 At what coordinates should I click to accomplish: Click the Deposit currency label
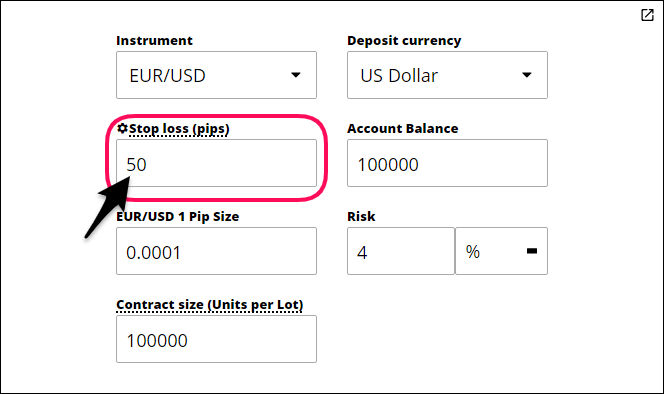point(404,41)
